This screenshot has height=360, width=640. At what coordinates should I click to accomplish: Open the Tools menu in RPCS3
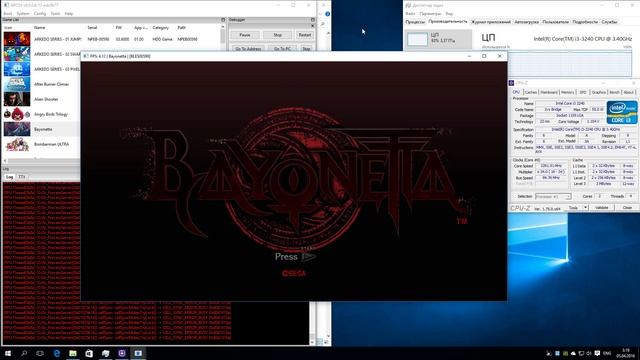pos(55,13)
